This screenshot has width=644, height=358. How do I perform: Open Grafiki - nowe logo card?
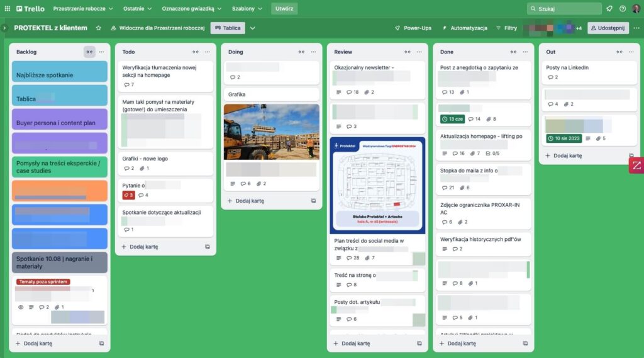click(165, 164)
